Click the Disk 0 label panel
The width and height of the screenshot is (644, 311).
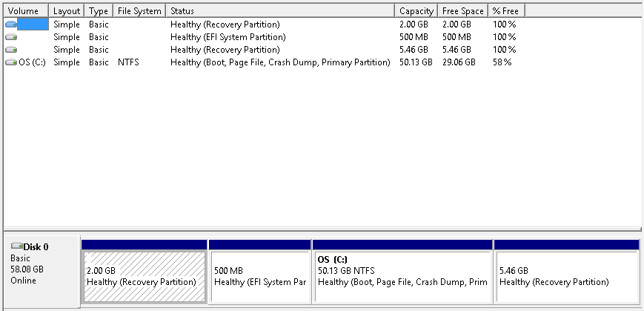click(x=42, y=271)
